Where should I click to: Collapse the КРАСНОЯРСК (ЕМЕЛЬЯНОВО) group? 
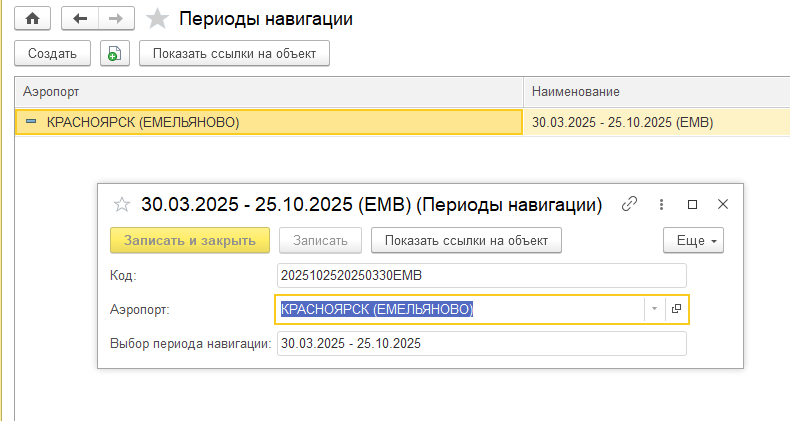click(x=31, y=121)
